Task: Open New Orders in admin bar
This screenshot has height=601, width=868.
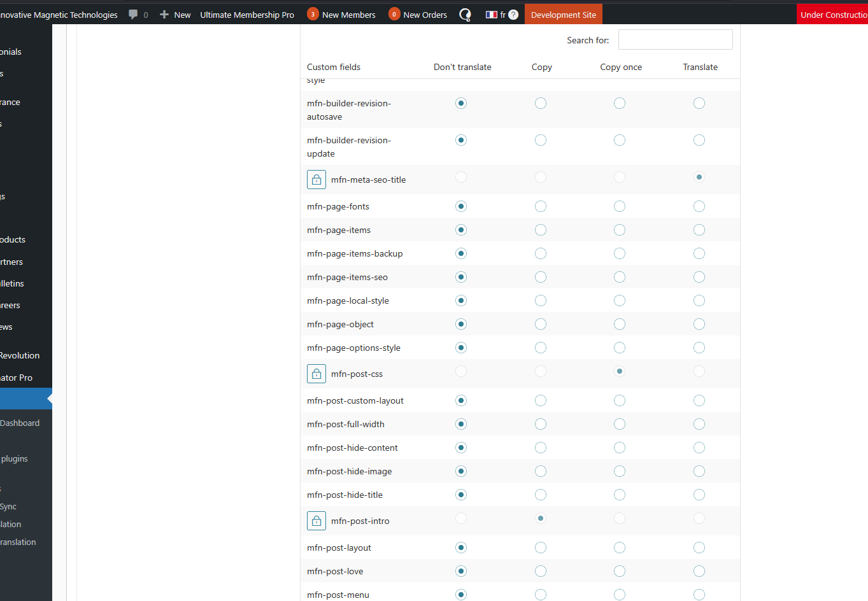Action: 418,15
